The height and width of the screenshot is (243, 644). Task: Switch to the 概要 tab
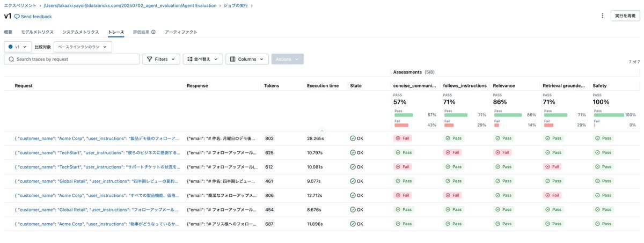click(8, 32)
